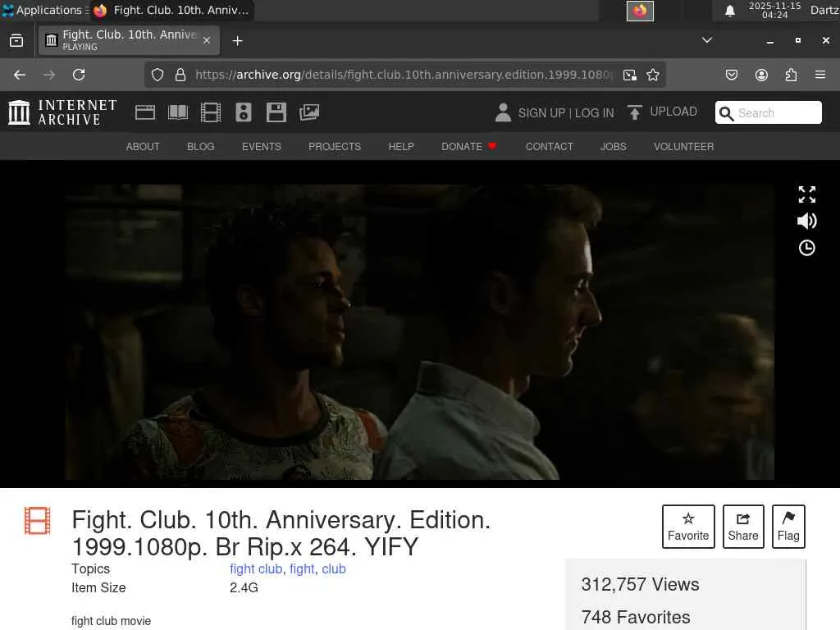This screenshot has width=840, height=630.
Task: Open the Video film-strip icon
Action: [x=211, y=112]
